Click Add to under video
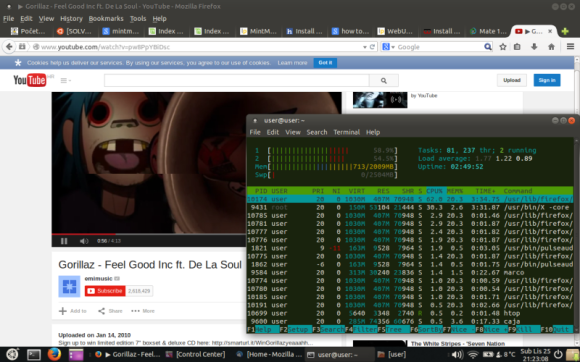The image size is (580, 362). (x=73, y=311)
